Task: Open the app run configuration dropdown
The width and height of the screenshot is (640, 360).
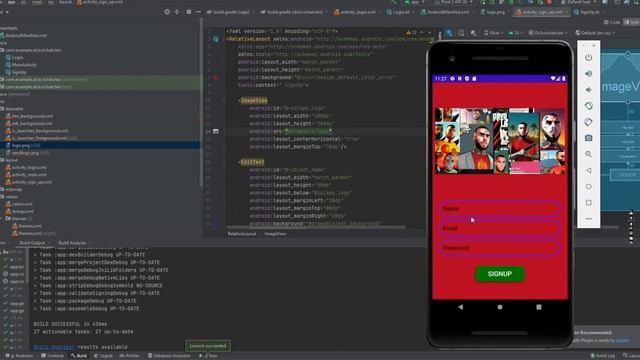Action: click(416, 2)
